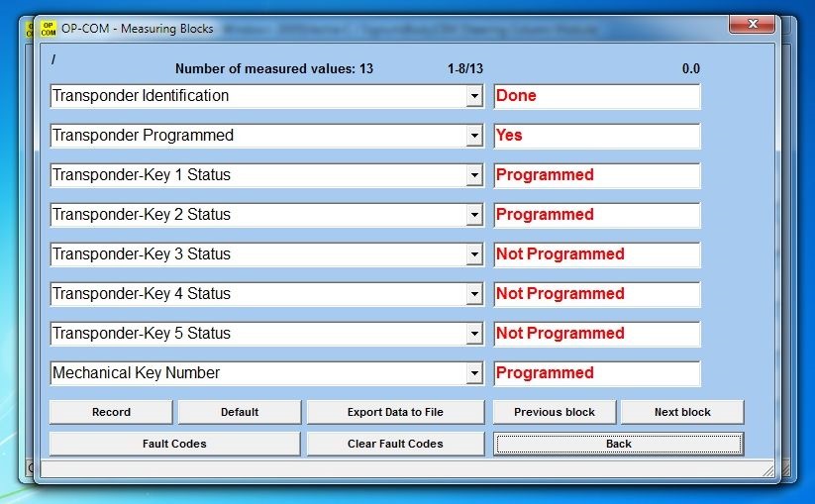Click Key 4 'Not Programmed' value field
The height and width of the screenshot is (504, 815).
pyautogui.click(x=597, y=295)
